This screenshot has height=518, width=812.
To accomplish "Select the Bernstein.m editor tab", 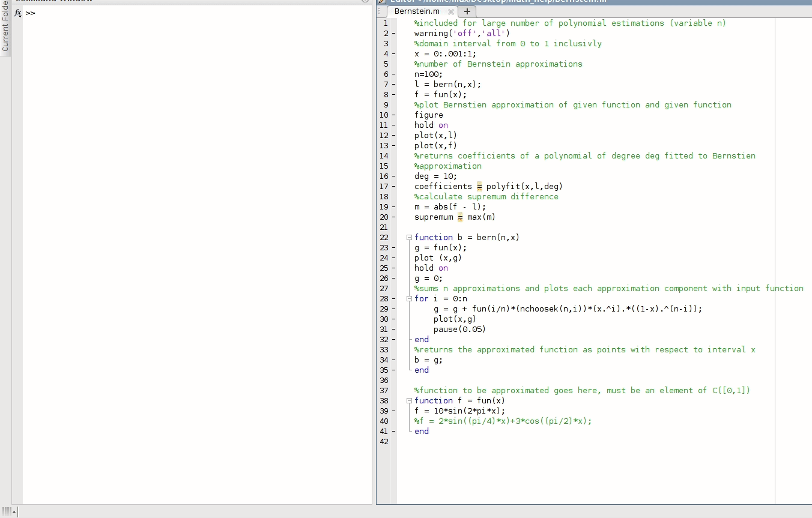I will (x=417, y=11).
